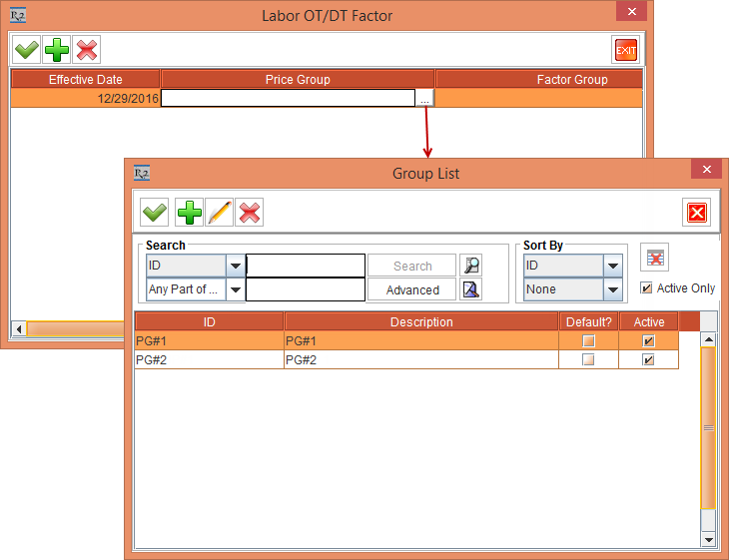Click the red EXIT button
This screenshot has height=560, width=729.
click(625, 50)
